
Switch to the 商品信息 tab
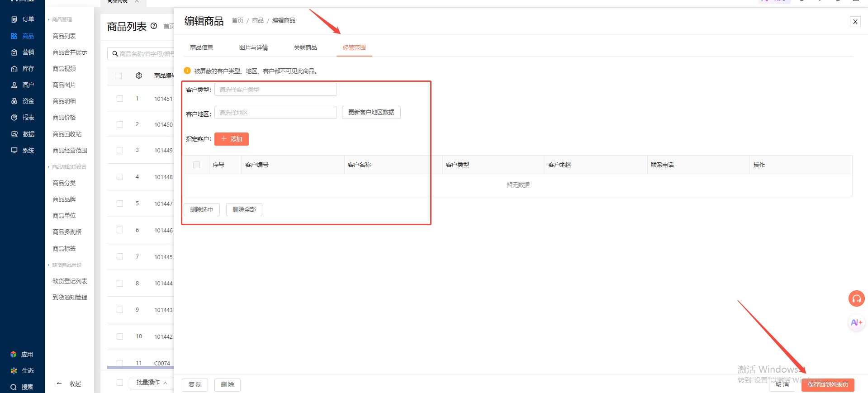coord(202,47)
